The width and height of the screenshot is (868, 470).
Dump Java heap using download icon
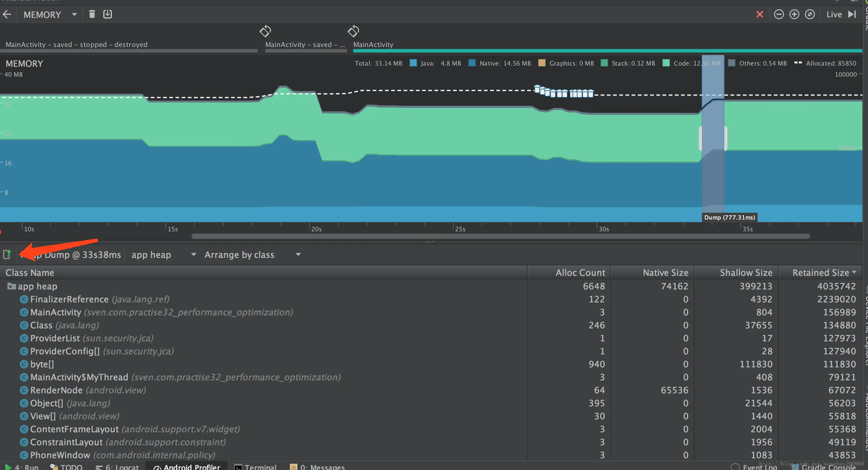click(x=108, y=14)
